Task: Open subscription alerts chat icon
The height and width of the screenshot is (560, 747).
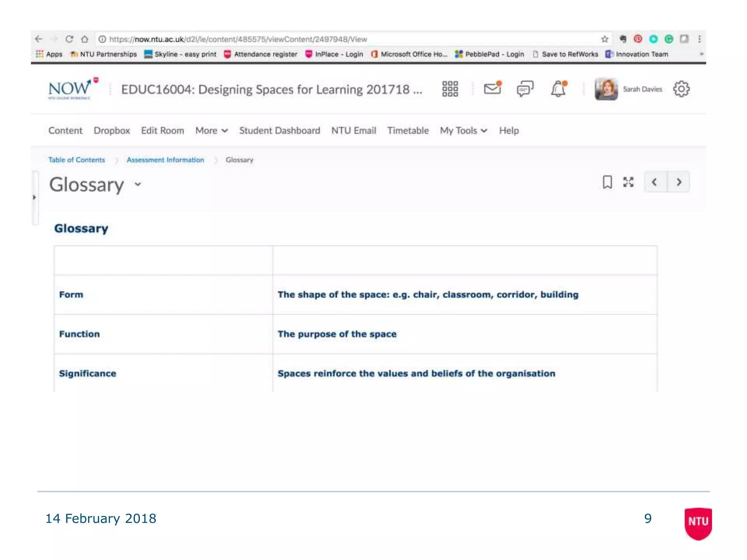Action: coord(525,89)
